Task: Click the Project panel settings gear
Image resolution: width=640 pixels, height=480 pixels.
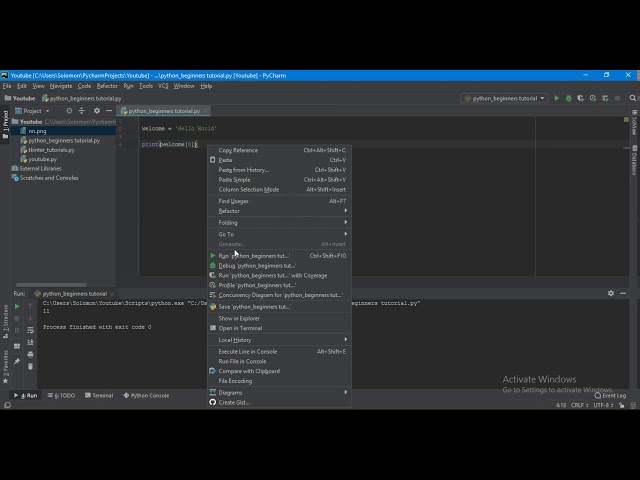Action: [97, 111]
